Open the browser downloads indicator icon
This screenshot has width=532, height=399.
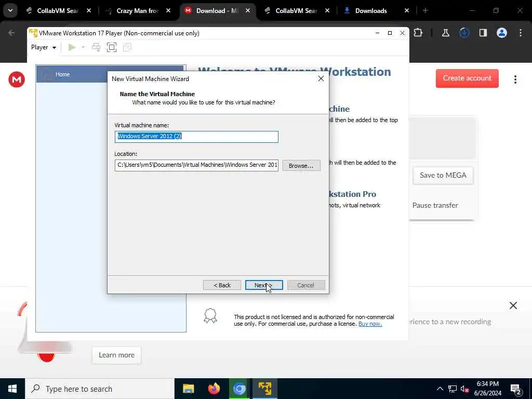(464, 33)
